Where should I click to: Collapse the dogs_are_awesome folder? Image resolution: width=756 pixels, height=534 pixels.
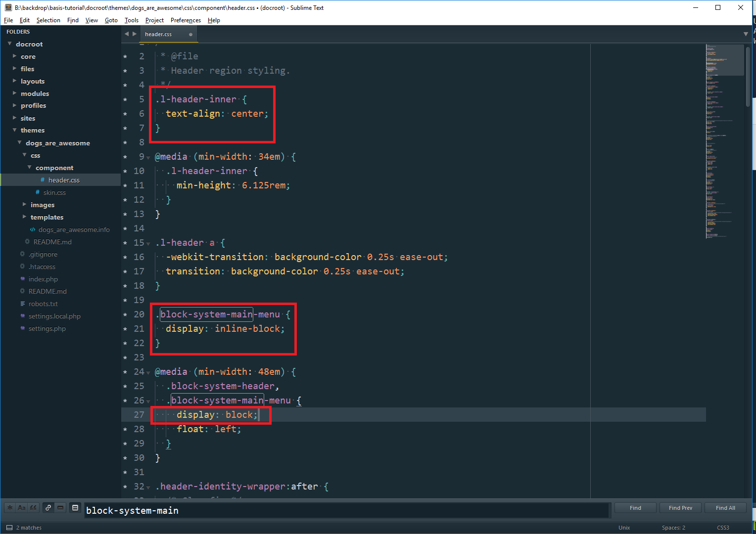20,143
